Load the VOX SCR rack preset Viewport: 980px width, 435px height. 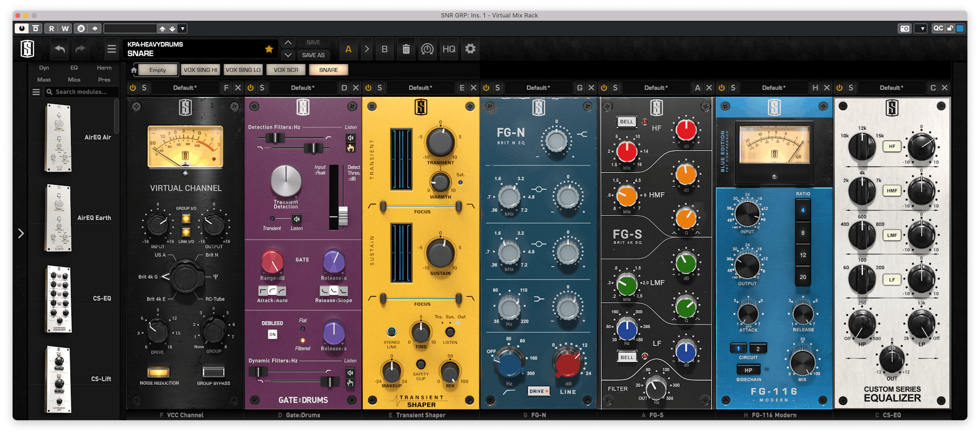(x=286, y=70)
